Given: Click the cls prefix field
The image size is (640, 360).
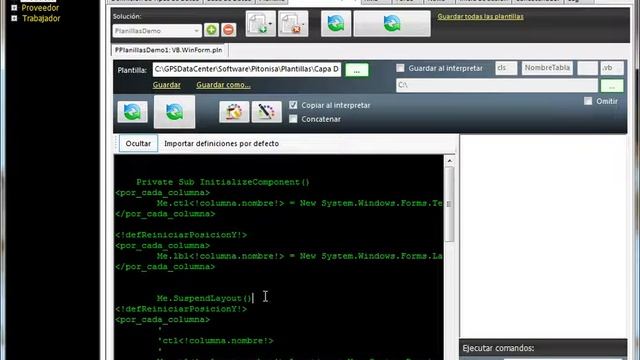Looking at the screenshot, I should [506, 68].
